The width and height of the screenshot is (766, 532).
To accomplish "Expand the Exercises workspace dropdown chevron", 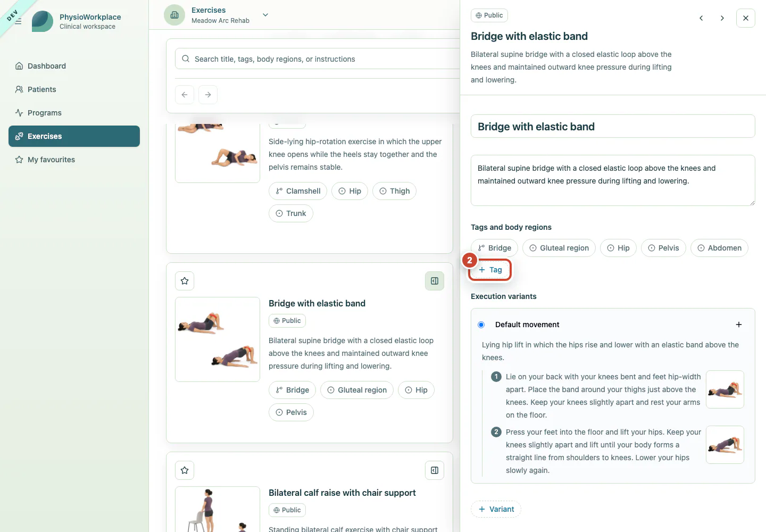I will click(x=265, y=15).
